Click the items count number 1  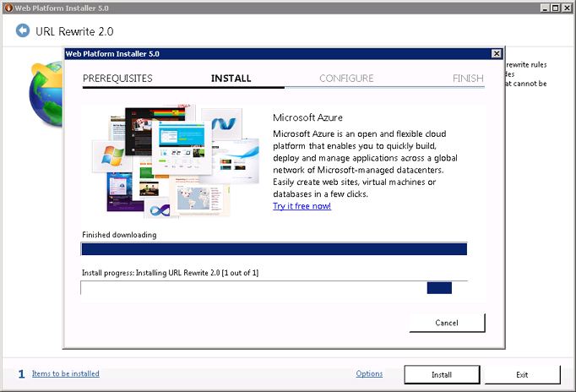tap(22, 374)
